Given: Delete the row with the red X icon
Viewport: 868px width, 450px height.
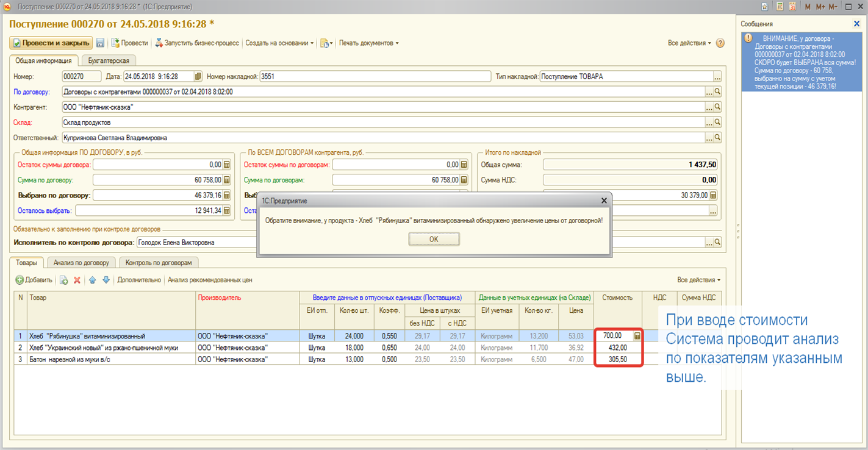Looking at the screenshot, I should (x=77, y=280).
